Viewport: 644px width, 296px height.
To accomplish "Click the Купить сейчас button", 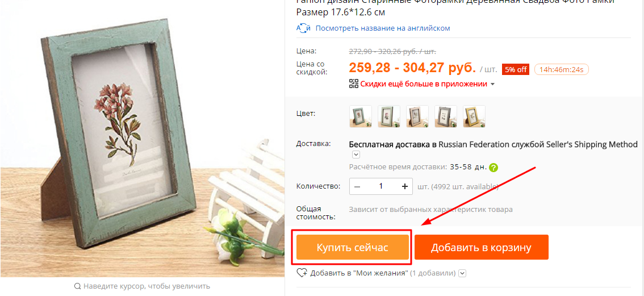I will pos(353,248).
